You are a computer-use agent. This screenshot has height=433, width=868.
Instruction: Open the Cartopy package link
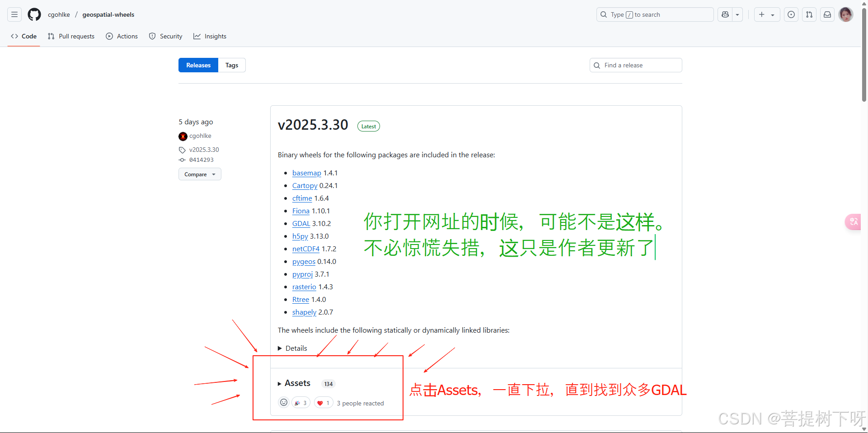[x=305, y=186]
